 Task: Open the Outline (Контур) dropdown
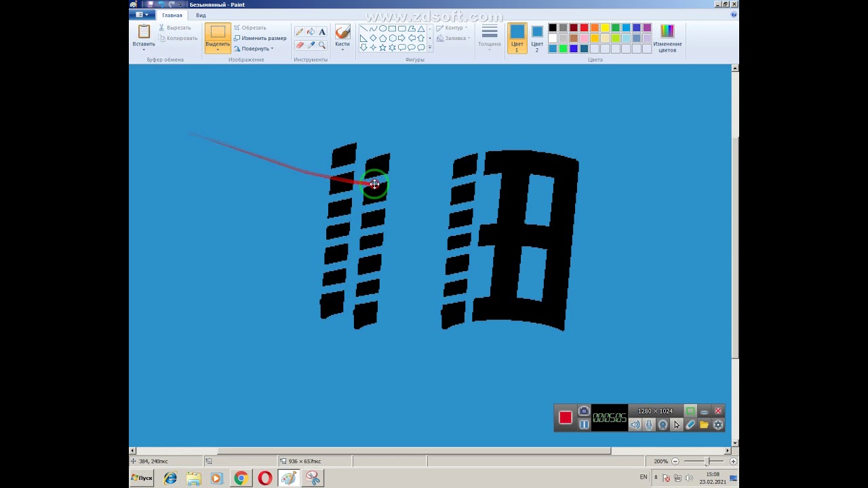tap(452, 28)
